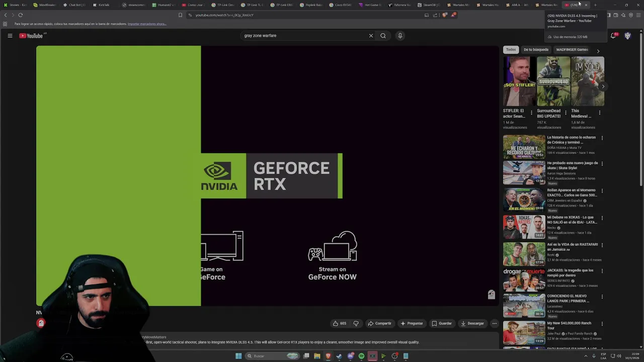Download the video with Descargar button
644x362 pixels.
point(472,323)
